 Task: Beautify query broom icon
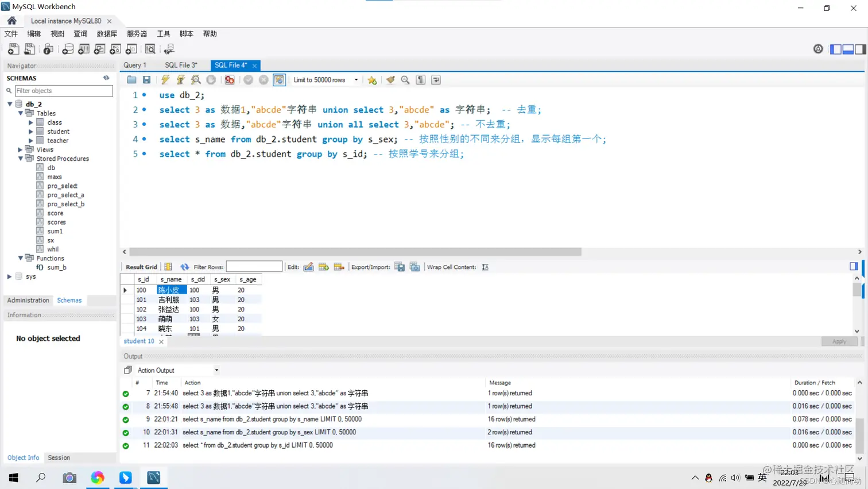(390, 80)
